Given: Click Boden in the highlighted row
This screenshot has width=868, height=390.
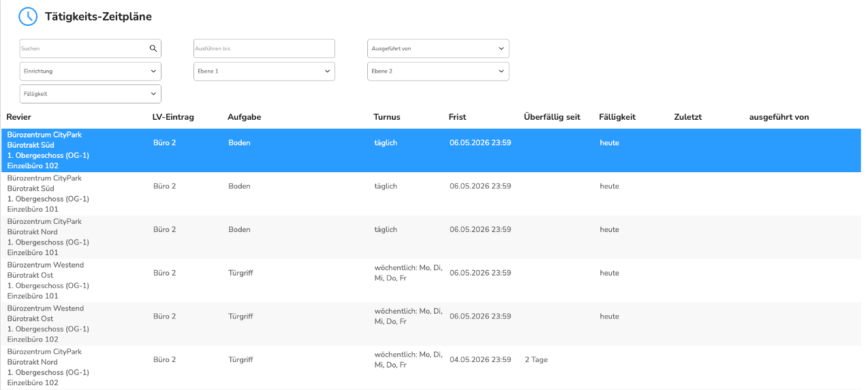Looking at the screenshot, I should 239,143.
